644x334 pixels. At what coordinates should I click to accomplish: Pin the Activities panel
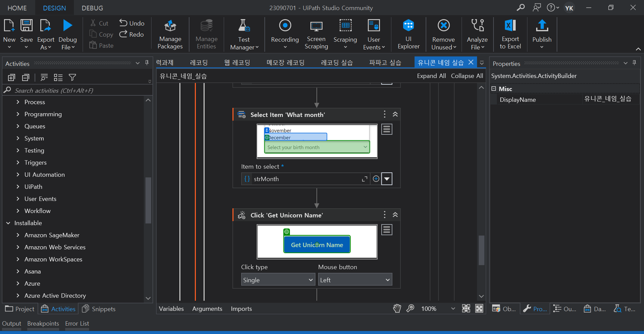[x=147, y=63]
